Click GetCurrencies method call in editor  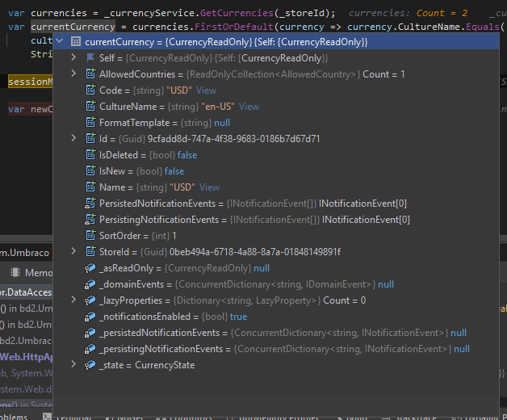tap(237, 13)
